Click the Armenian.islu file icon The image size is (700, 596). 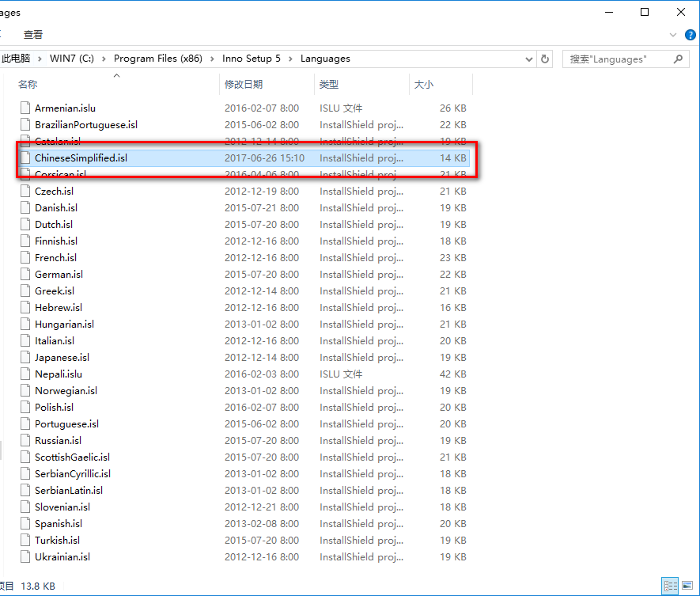tap(25, 108)
